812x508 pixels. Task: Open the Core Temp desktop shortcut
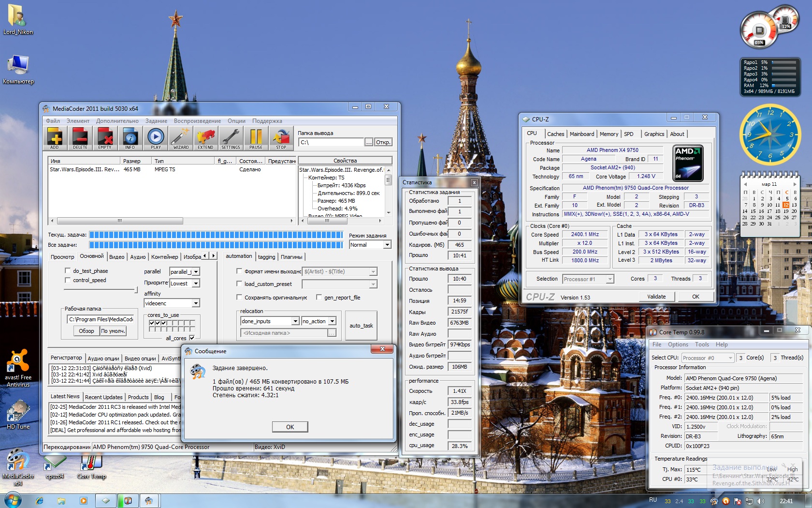pos(91,467)
